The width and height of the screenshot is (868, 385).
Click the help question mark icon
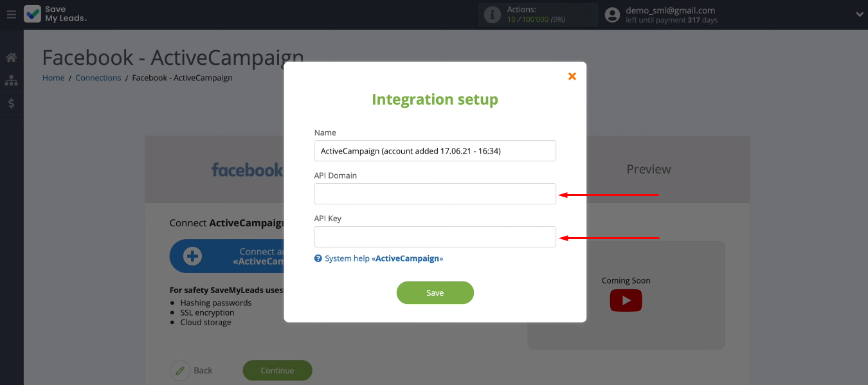pos(318,258)
